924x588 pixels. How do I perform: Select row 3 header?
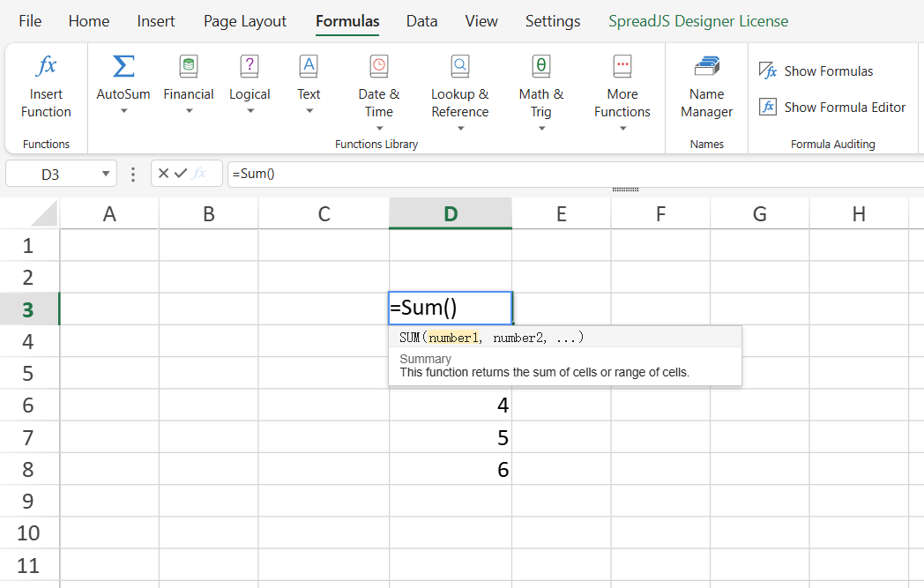29,309
